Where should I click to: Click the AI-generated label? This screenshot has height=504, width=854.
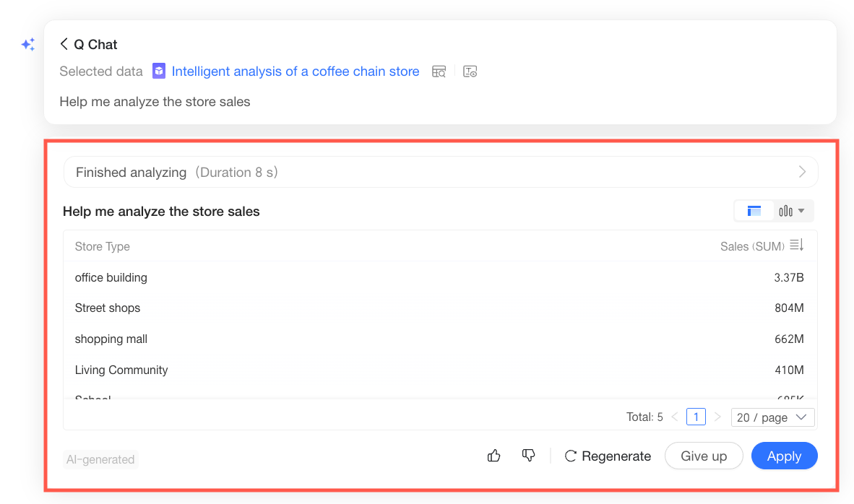100,459
